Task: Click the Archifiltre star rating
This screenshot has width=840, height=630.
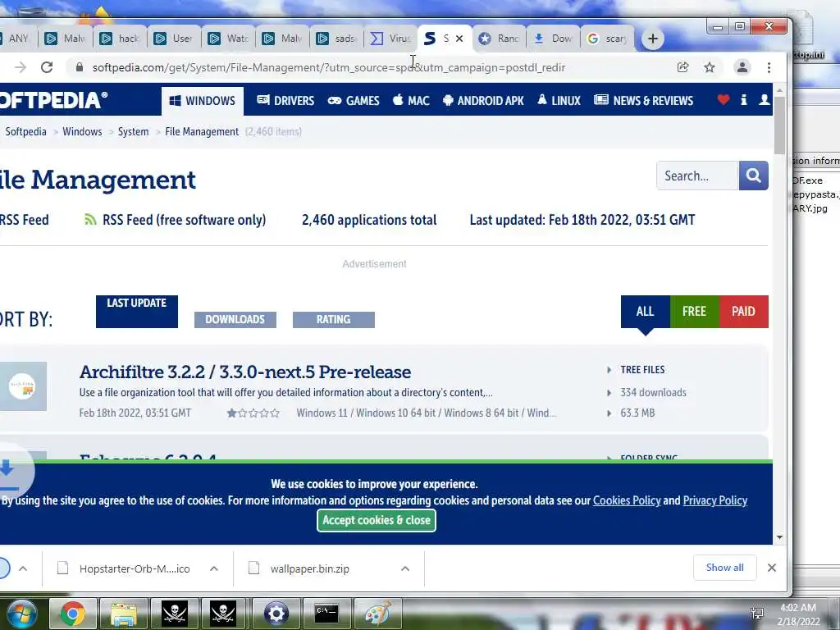Action: click(x=253, y=413)
